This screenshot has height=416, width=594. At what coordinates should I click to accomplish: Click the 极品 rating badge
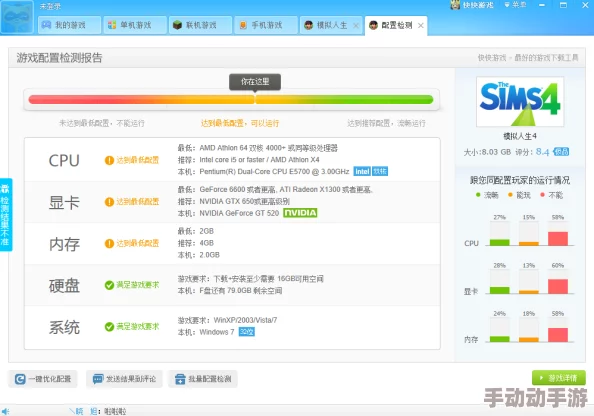(561, 152)
